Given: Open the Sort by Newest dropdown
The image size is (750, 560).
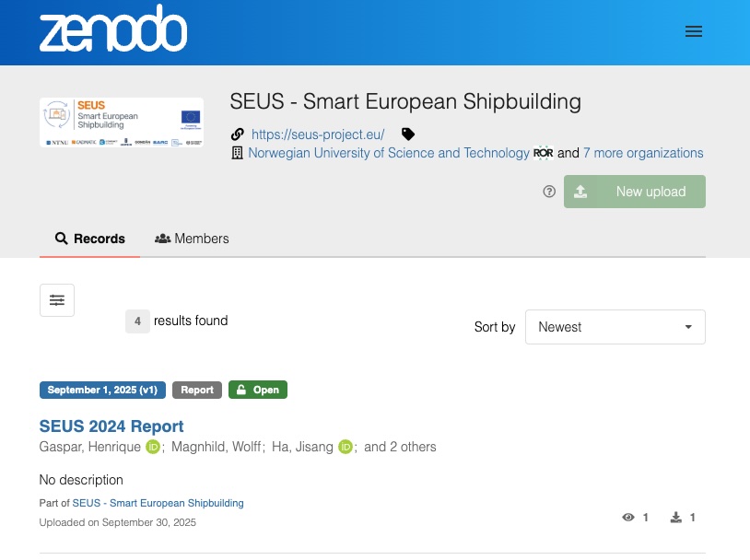Looking at the screenshot, I should (x=615, y=327).
